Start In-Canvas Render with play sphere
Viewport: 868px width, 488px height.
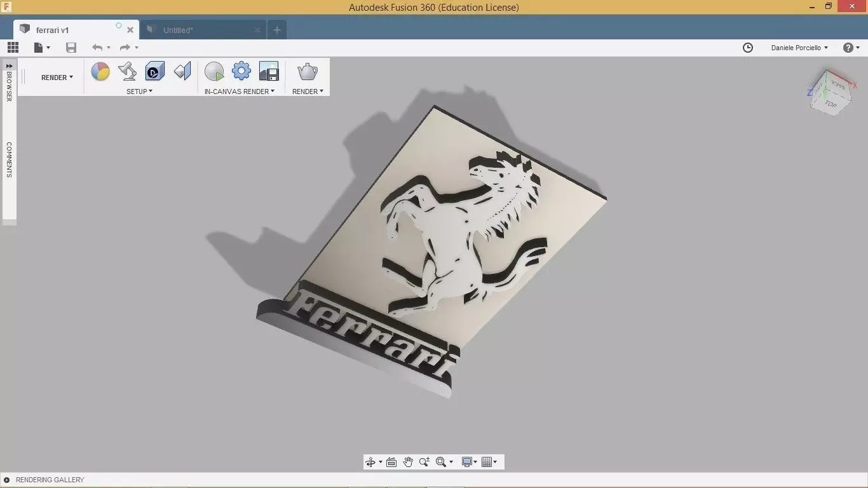[x=214, y=71]
